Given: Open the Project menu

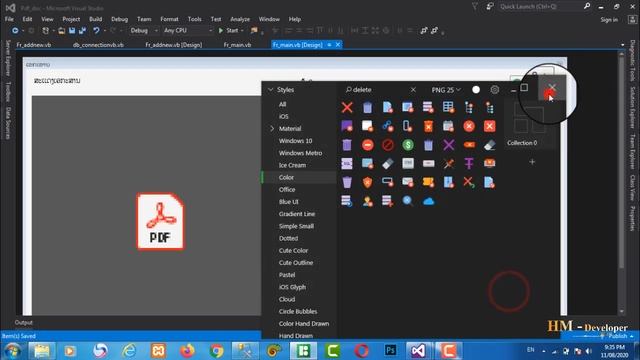Looking at the screenshot, I should point(71,19).
